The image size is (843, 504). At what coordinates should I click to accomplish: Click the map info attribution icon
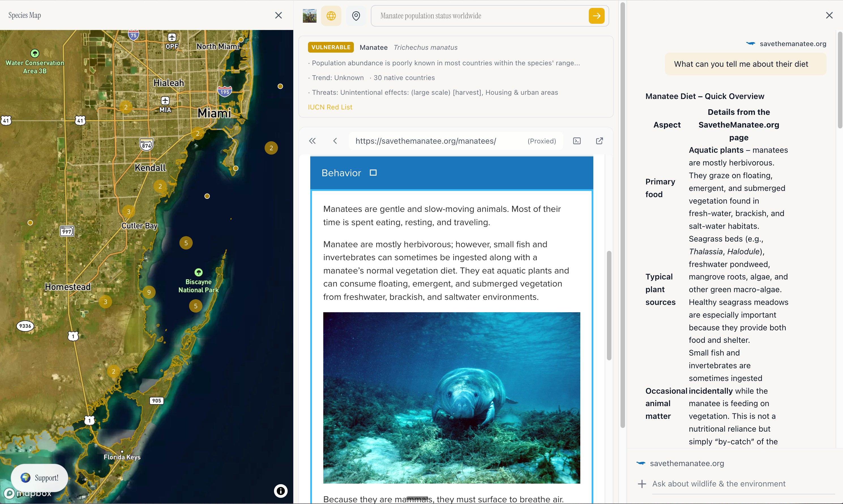(x=281, y=491)
